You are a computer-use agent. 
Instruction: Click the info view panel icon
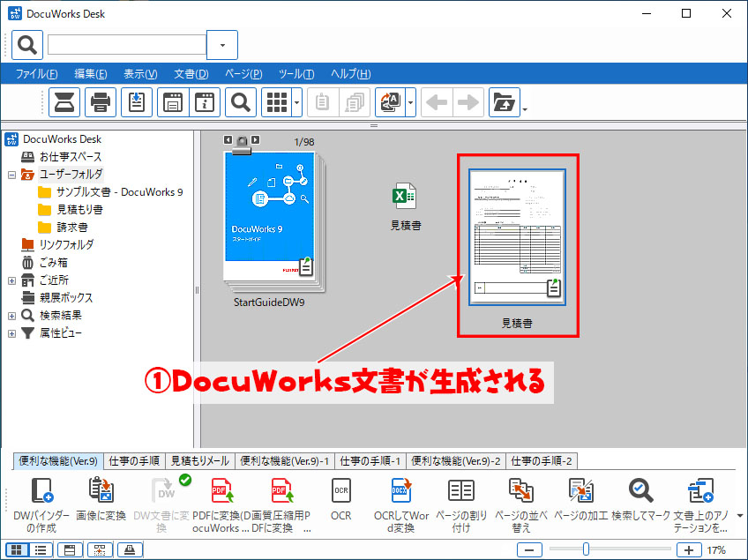pyautogui.click(x=205, y=102)
